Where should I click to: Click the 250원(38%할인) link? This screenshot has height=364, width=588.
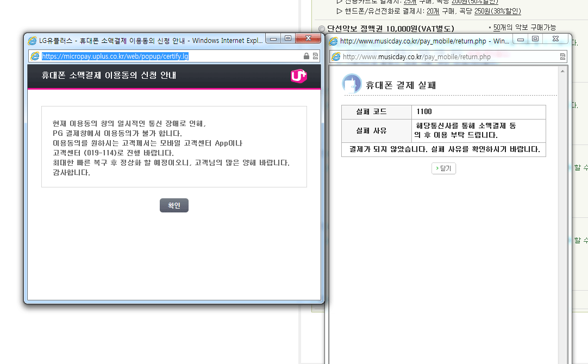coord(498,11)
